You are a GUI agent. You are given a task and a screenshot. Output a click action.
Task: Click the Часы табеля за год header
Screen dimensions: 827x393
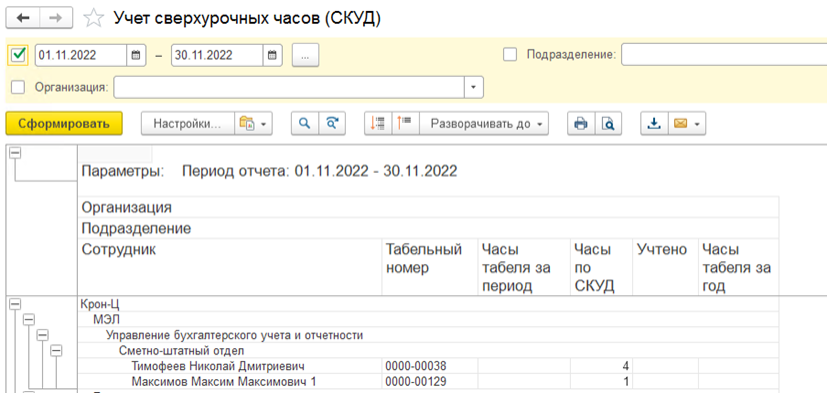(738, 266)
